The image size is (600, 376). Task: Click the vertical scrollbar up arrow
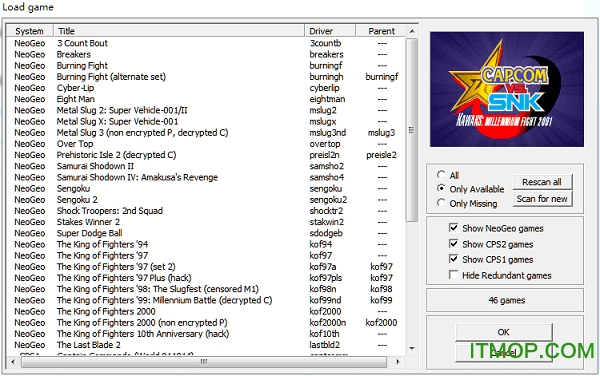(x=412, y=31)
